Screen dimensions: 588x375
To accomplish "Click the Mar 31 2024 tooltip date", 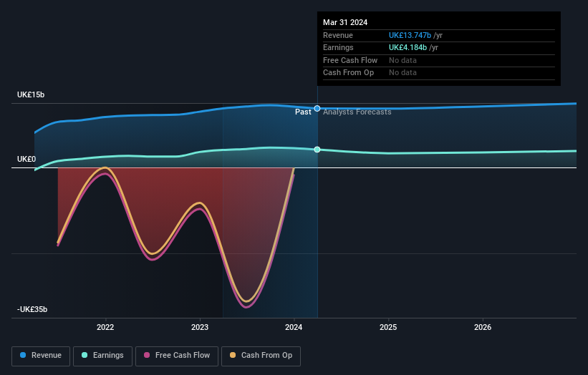I will (x=345, y=22).
